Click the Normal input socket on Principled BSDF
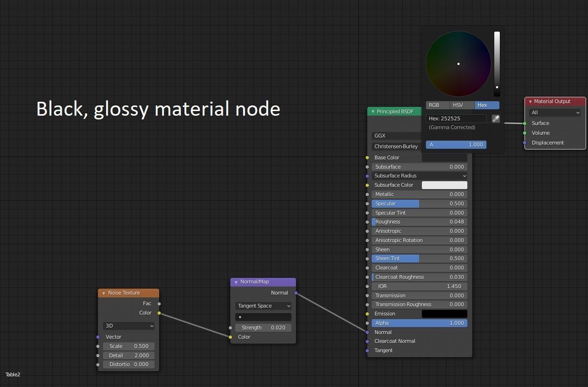Screen dimensions: 588x387 coord(367,332)
